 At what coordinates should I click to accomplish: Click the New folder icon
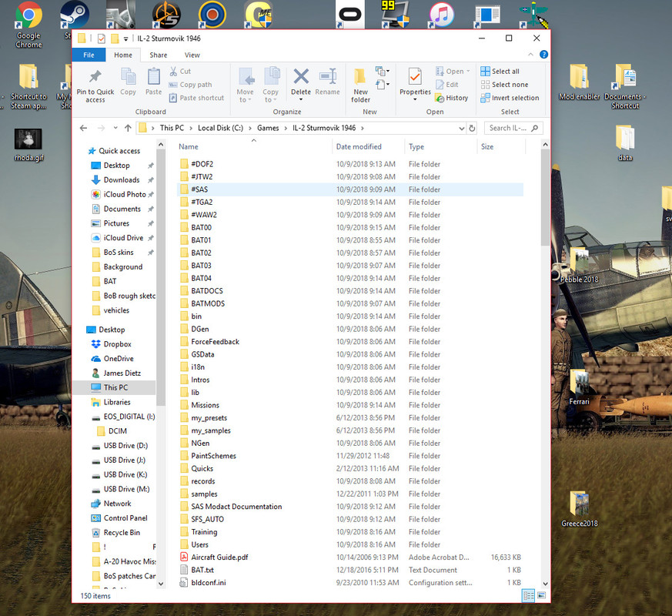pyautogui.click(x=360, y=77)
